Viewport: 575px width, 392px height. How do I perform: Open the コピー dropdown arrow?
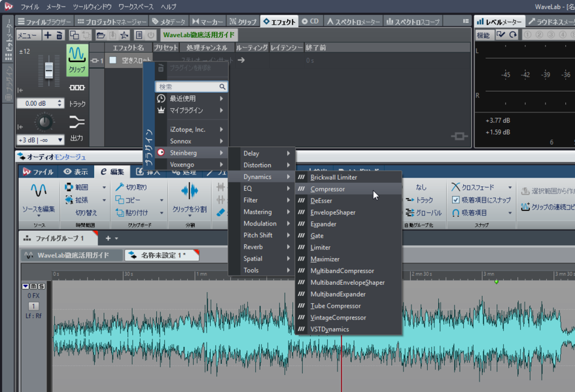[x=162, y=201]
